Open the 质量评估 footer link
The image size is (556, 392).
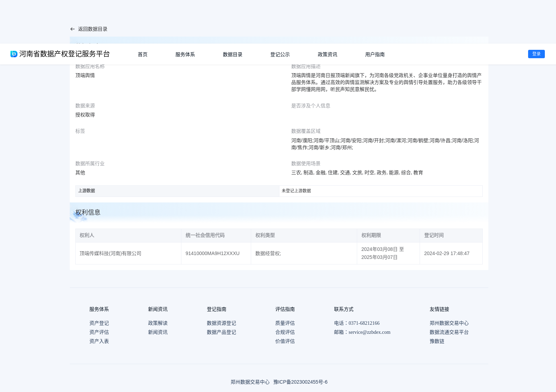pos(285,323)
